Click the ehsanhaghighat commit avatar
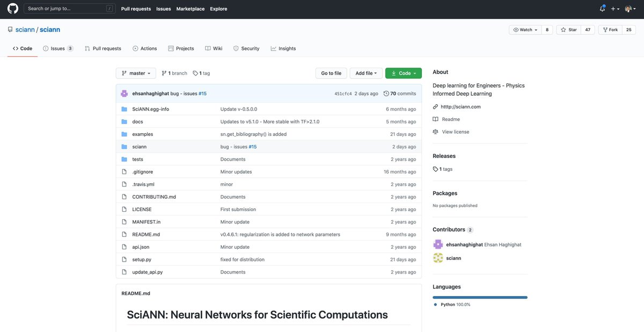Image resolution: width=644 pixels, height=332 pixels. tap(125, 93)
